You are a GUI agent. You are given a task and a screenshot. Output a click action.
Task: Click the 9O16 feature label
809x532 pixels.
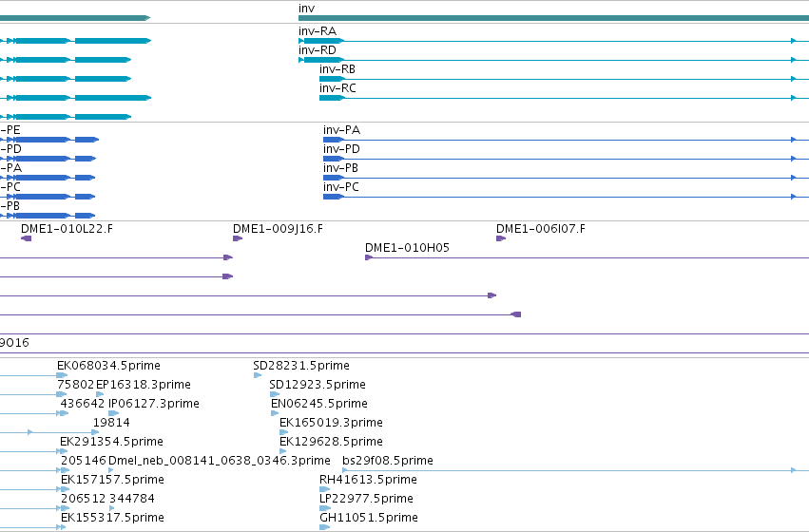[14, 343]
